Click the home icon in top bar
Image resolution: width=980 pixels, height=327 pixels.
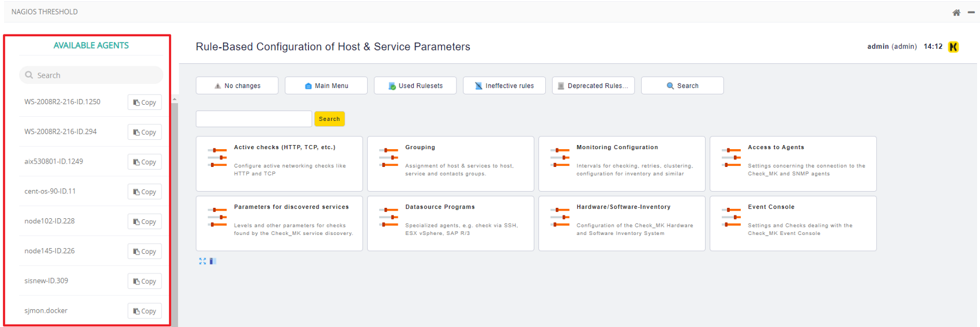[x=956, y=12]
